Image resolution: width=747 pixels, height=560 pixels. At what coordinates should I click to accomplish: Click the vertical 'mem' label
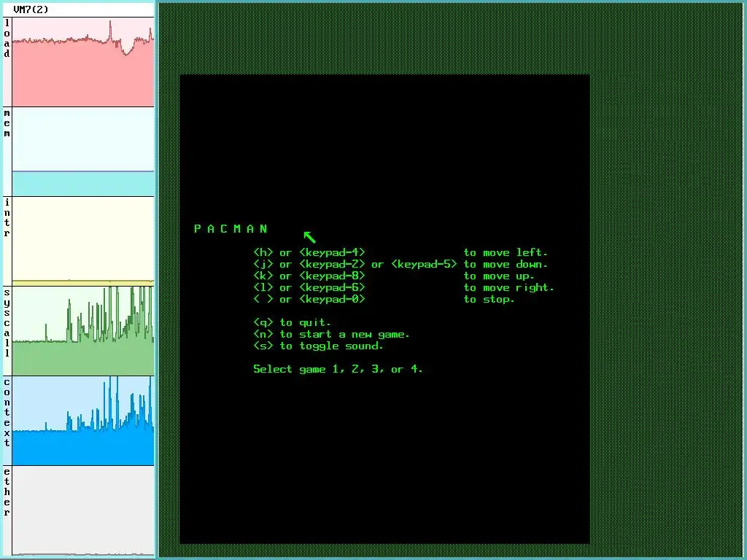tap(7, 122)
